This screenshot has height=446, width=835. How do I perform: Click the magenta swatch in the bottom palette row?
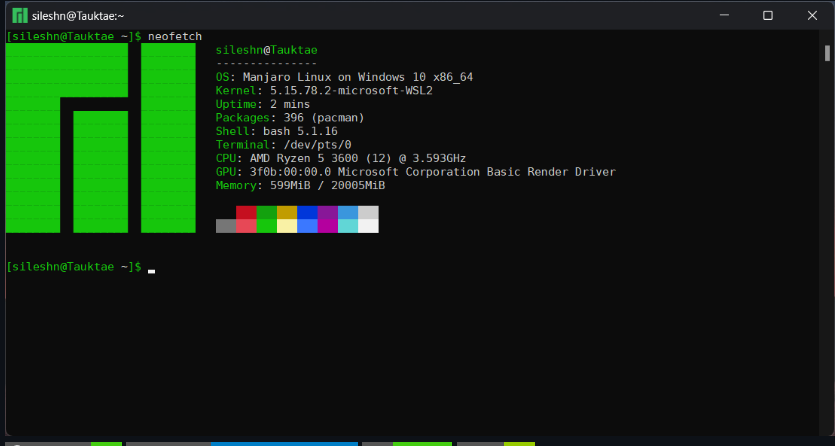coord(328,226)
